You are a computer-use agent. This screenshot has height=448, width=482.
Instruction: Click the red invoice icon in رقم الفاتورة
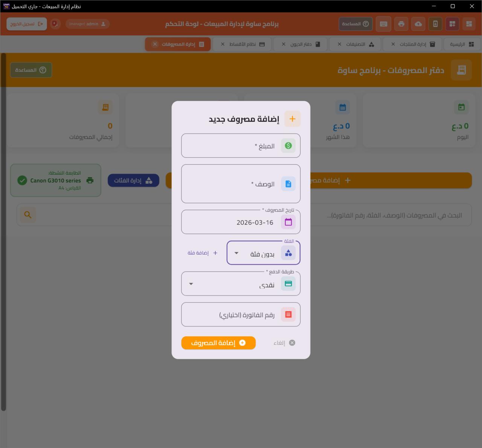(x=288, y=314)
